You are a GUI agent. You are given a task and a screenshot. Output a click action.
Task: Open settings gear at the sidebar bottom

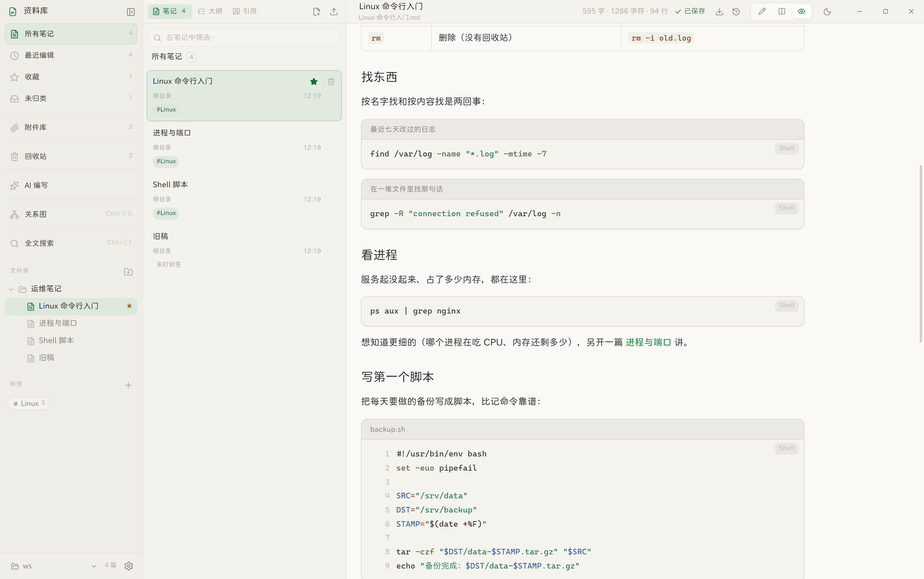pyautogui.click(x=129, y=566)
